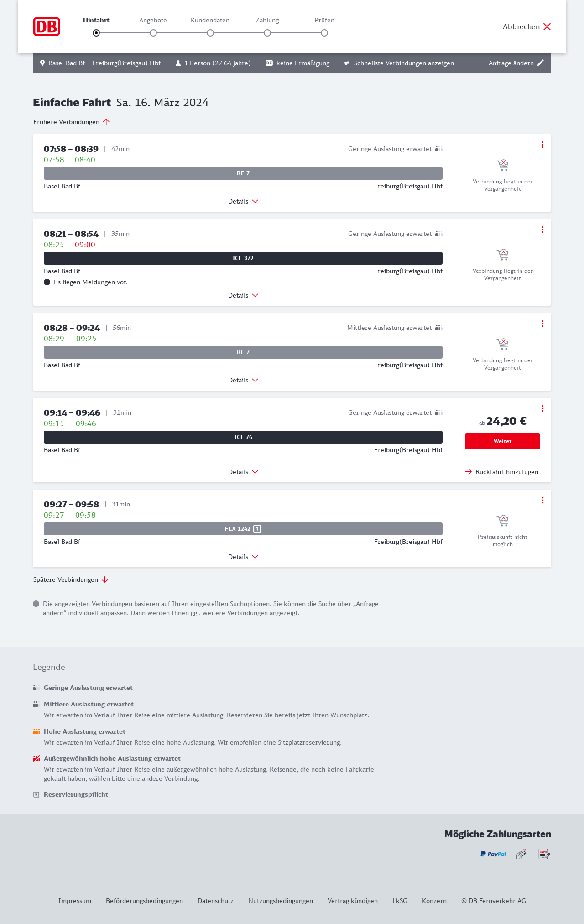Open three-dot menu for ICE 76 connection
The image size is (584, 924).
542,408
